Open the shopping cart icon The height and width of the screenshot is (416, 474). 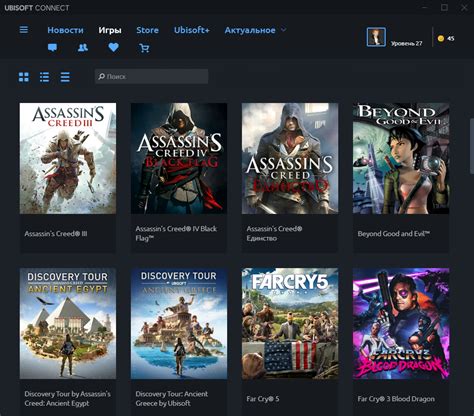pyautogui.click(x=144, y=48)
